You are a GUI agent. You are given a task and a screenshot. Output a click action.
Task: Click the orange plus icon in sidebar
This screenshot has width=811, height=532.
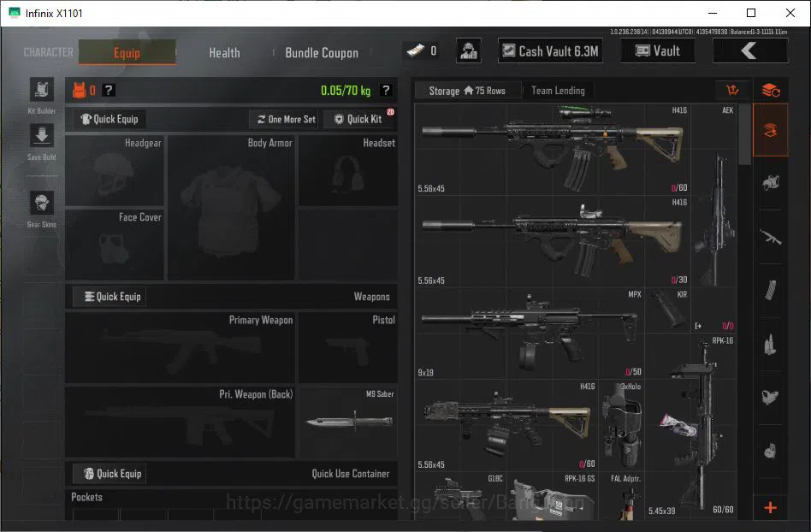point(771,508)
